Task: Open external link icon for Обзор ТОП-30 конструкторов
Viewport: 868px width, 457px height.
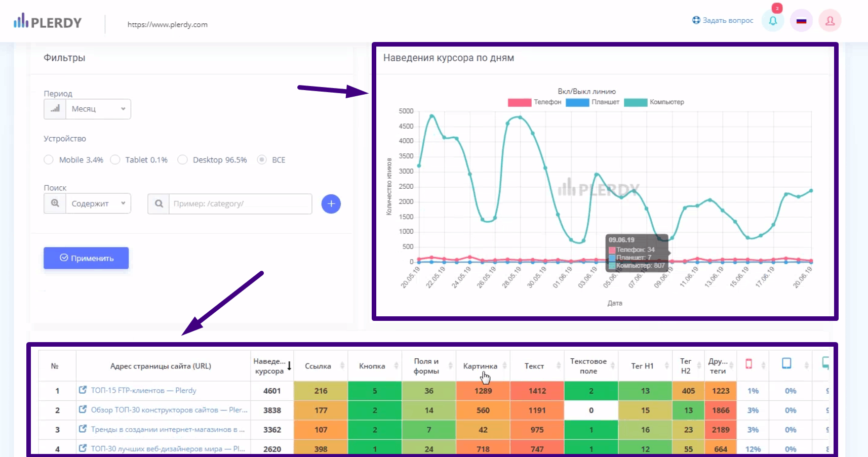Action: click(x=83, y=409)
